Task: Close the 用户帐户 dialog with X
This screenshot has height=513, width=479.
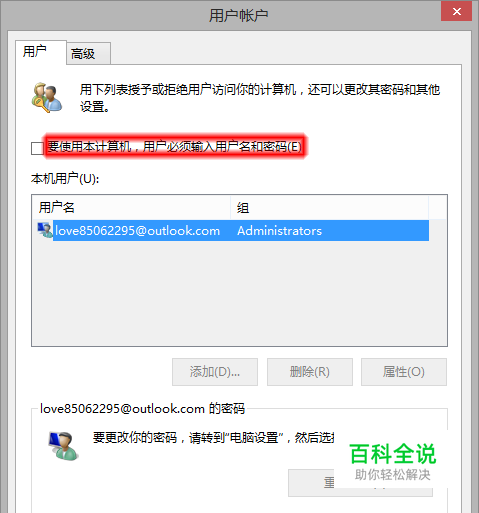Action: click(x=456, y=12)
